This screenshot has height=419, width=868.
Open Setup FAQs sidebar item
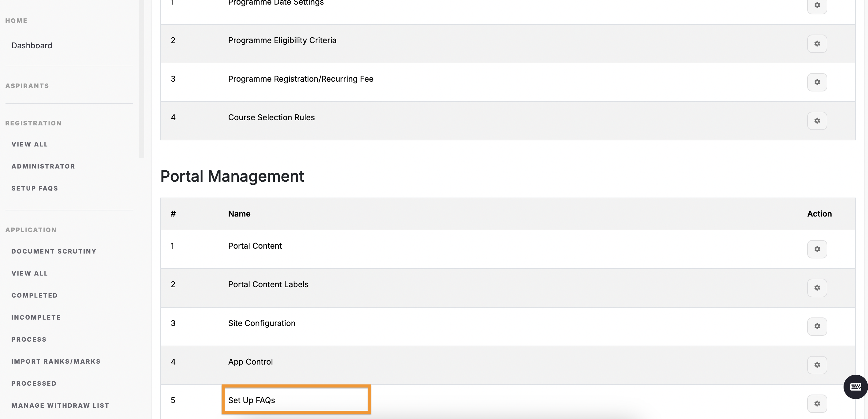pyautogui.click(x=35, y=188)
